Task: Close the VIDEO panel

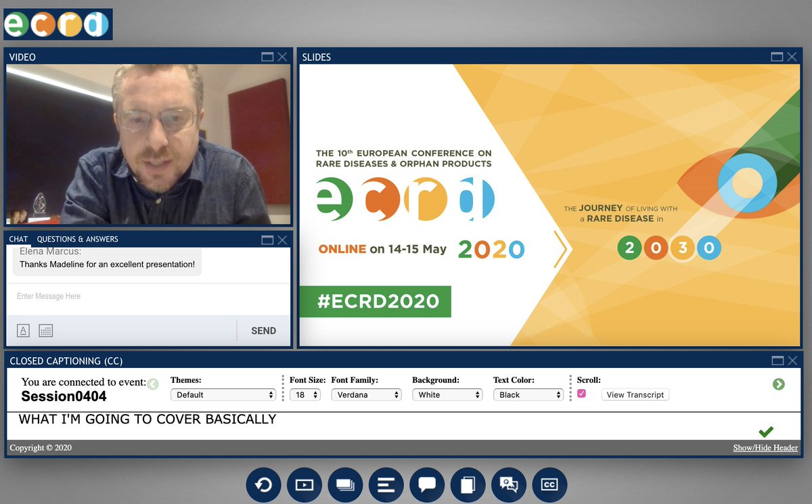Action: 282,57
